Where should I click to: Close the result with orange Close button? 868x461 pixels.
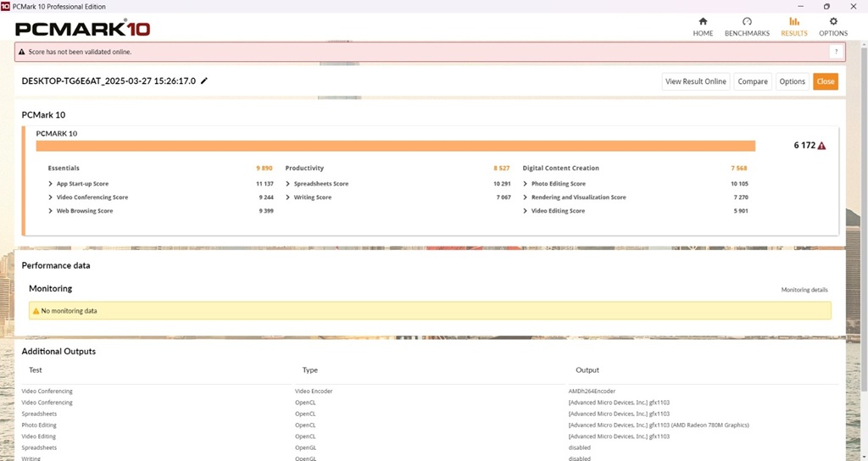point(826,81)
